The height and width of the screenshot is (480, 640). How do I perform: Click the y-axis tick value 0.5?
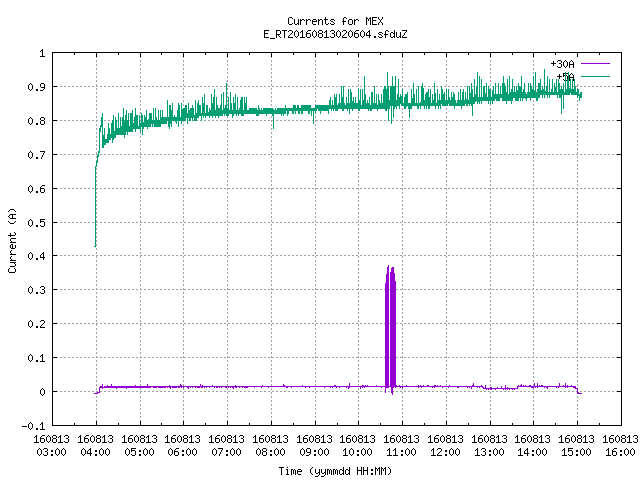(36, 222)
